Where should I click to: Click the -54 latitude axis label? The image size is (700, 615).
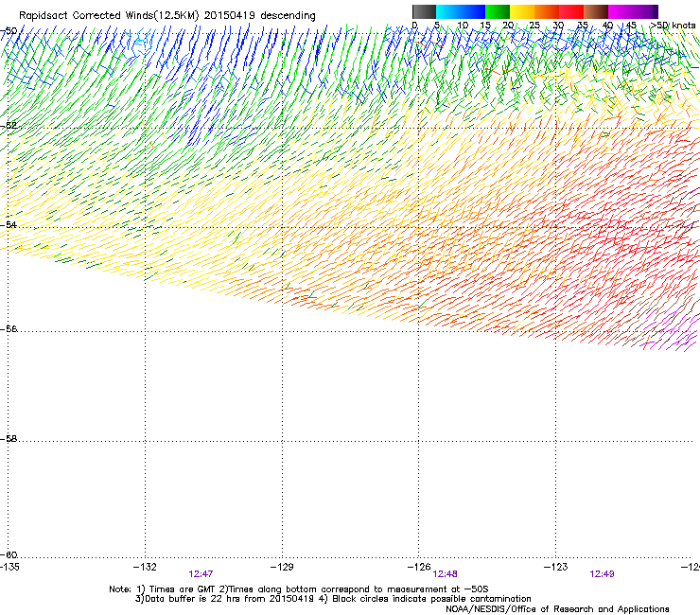tap(9, 224)
